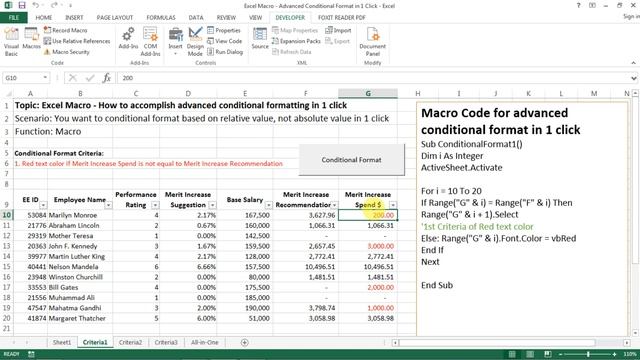Open Merit Increase Spend $ filter dropdown

(x=393, y=205)
